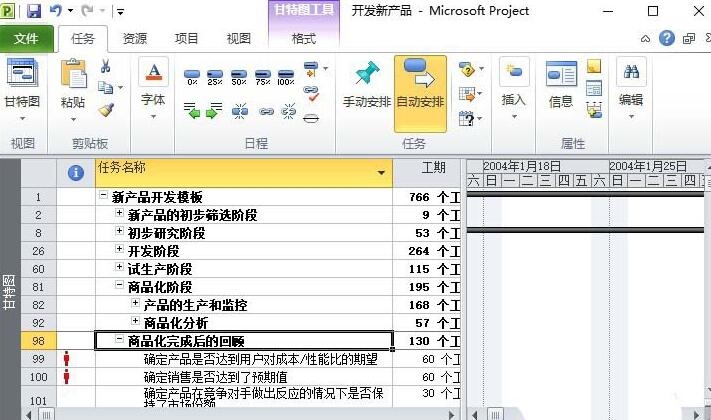Image resolution: width=711 pixels, height=420 pixels.
Task: Expand the 新产品的初步筛选阶段 task
Action: [119, 213]
